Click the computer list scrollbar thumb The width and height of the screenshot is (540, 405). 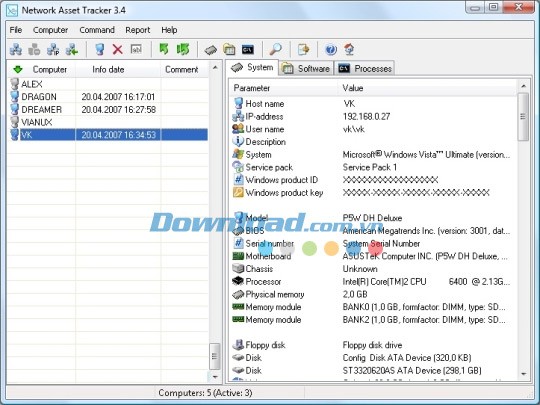tap(215, 356)
